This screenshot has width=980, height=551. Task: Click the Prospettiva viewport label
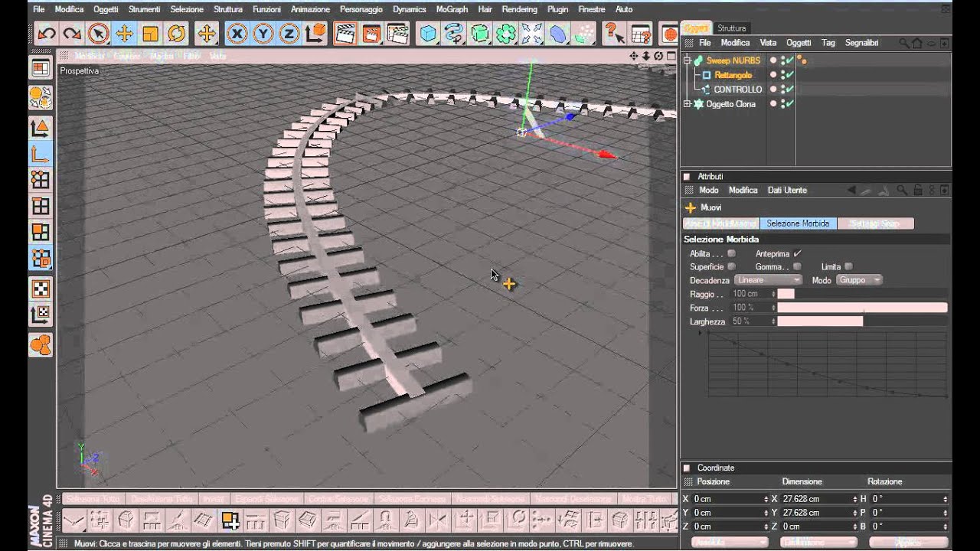click(x=80, y=70)
